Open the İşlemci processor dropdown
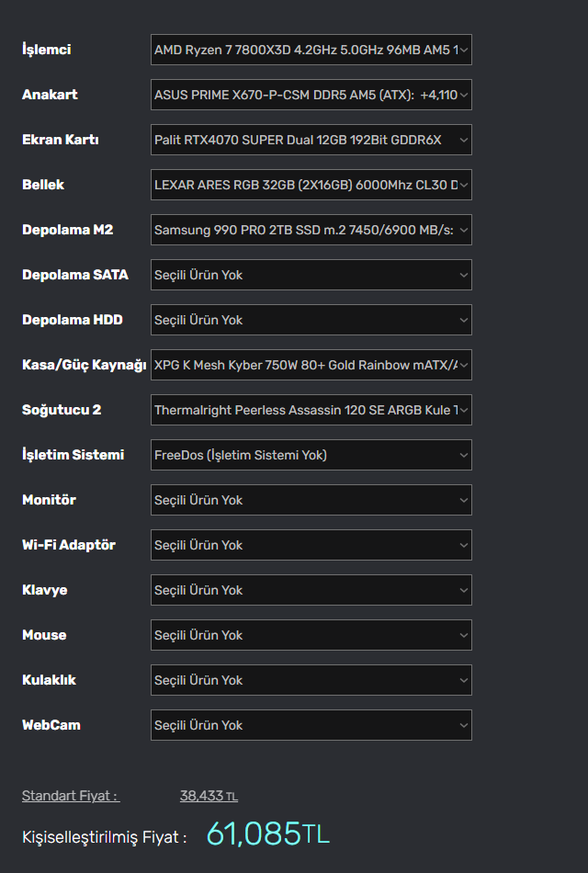The height and width of the screenshot is (873, 588). point(311,50)
